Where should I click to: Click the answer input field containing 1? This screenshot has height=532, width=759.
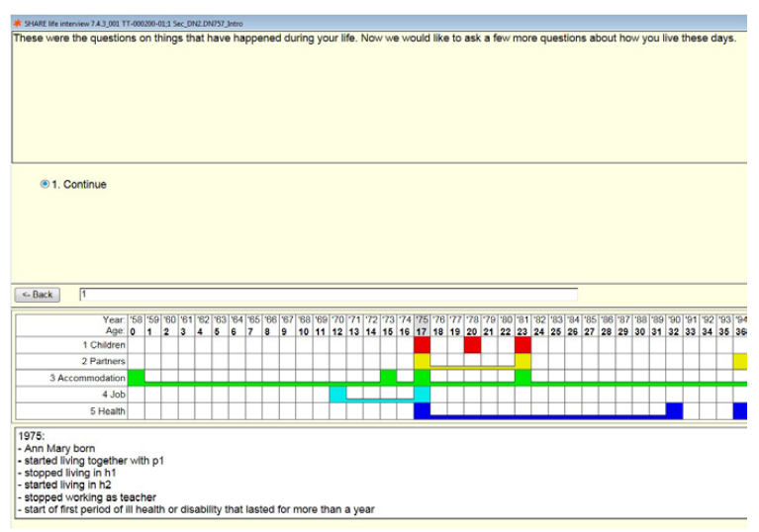tap(327, 294)
